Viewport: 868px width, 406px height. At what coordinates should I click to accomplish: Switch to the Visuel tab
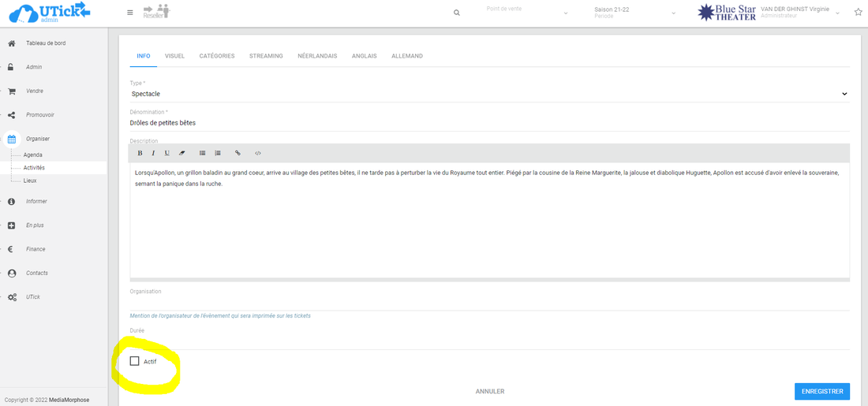(174, 56)
